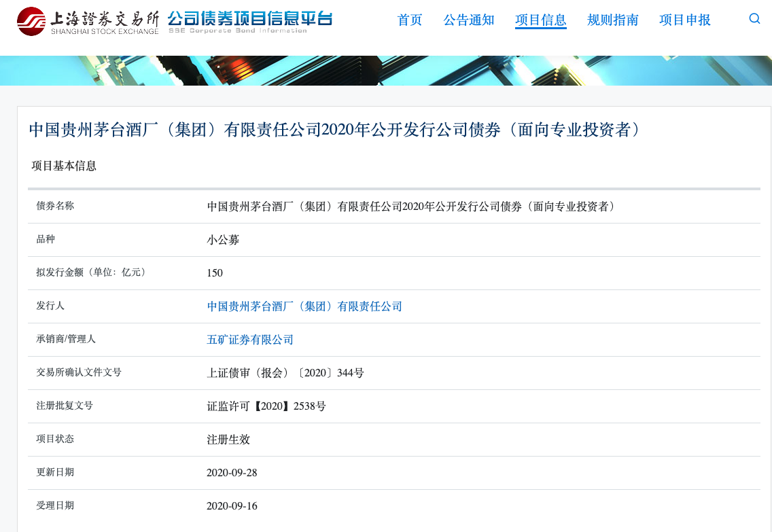Viewport: 772px width, 532px height.
Task: Open underwriter link 五矿证券有限公司
Action: [250, 340]
